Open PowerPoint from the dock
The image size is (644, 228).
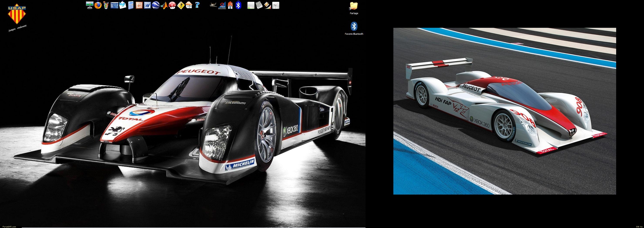click(139, 5)
